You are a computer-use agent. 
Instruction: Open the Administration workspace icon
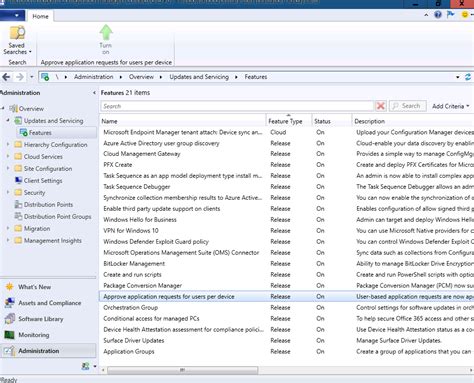click(10, 351)
